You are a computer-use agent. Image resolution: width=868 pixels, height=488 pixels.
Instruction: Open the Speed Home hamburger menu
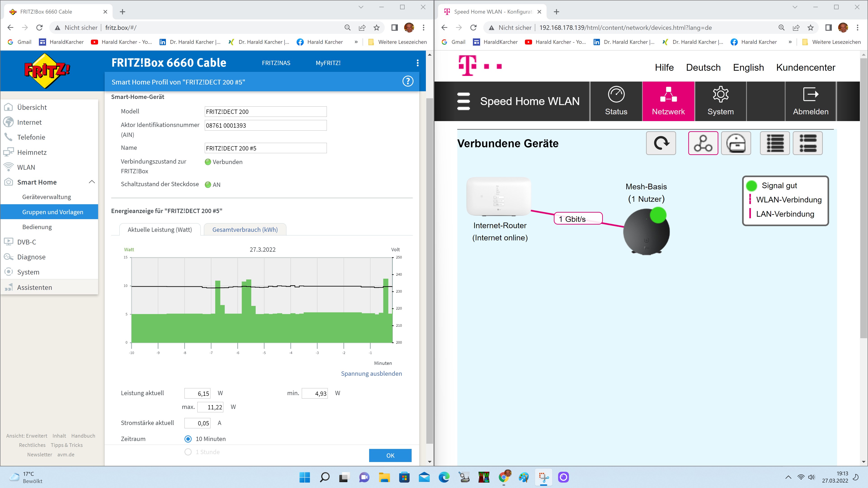[x=463, y=101]
